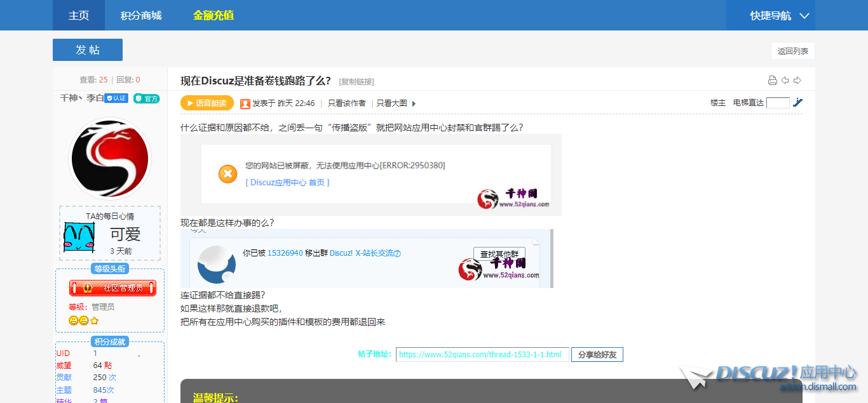Click the 发帖 new post button
The height and width of the screenshot is (403, 868).
[88, 50]
